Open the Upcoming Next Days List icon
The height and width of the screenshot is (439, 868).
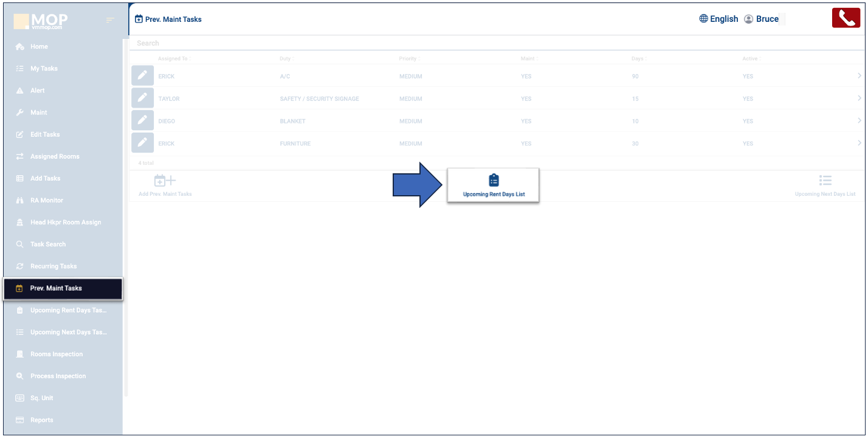[825, 181]
